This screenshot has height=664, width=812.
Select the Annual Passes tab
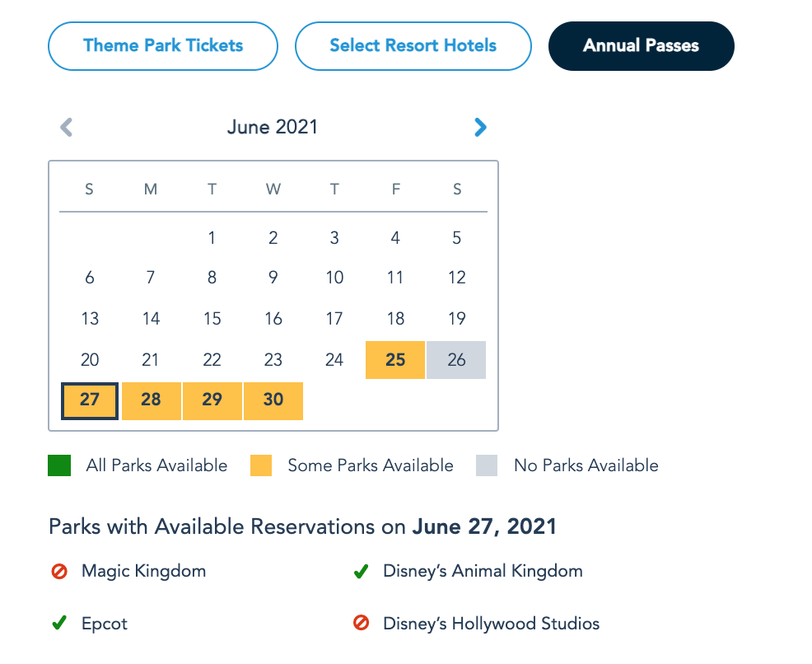pyautogui.click(x=641, y=45)
